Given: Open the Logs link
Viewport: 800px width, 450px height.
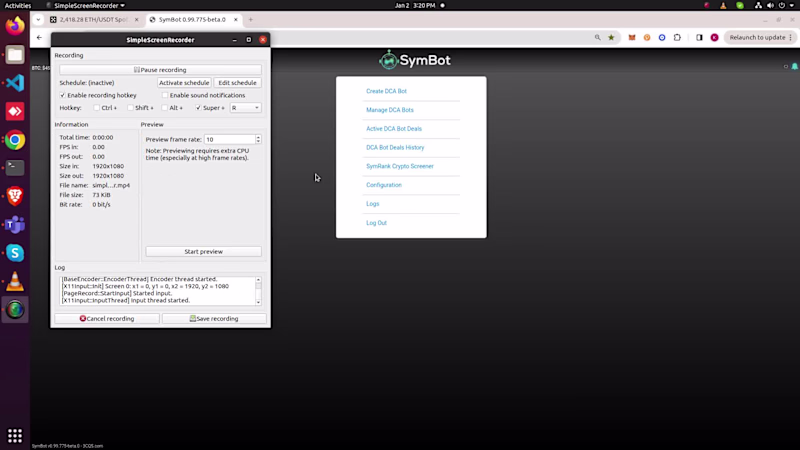Looking at the screenshot, I should (372, 204).
